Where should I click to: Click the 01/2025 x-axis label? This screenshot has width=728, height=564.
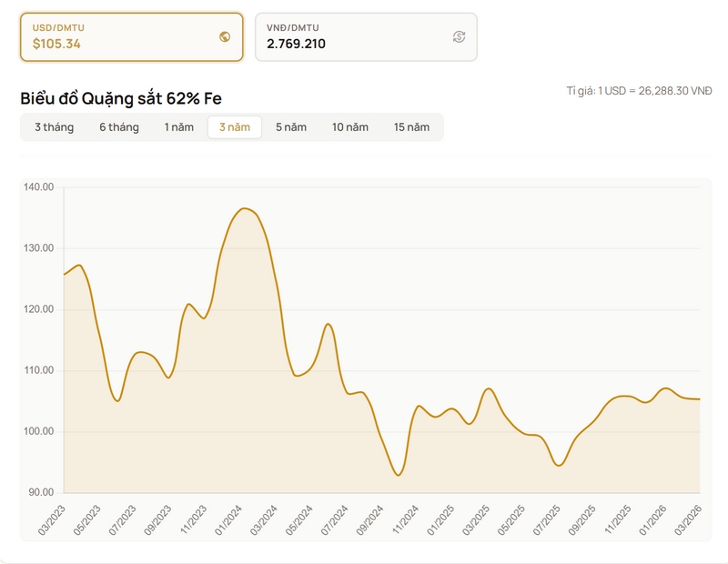440,519
